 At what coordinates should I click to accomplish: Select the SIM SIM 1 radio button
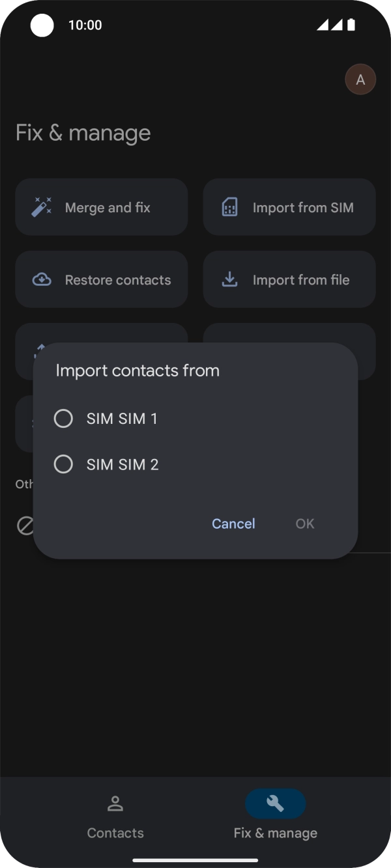tap(63, 418)
